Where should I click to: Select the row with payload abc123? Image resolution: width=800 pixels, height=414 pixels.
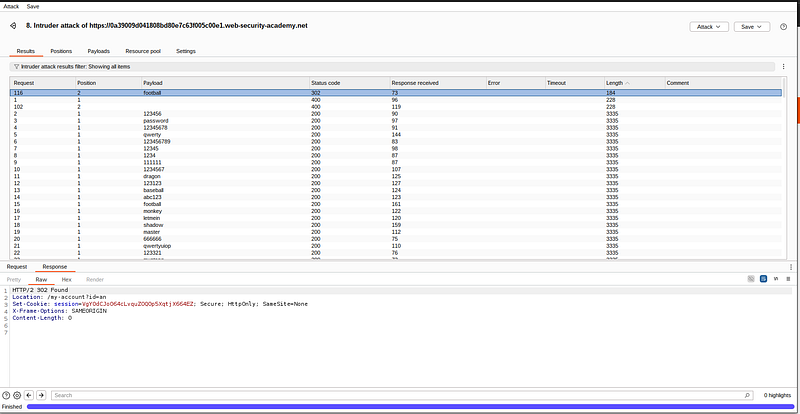coord(396,197)
